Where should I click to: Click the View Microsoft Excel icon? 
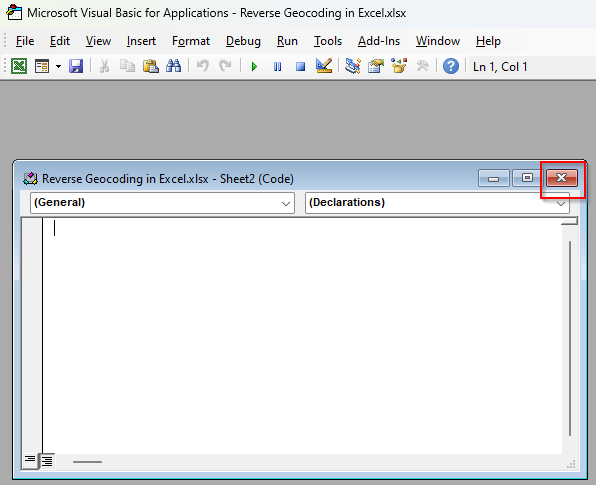pos(19,67)
